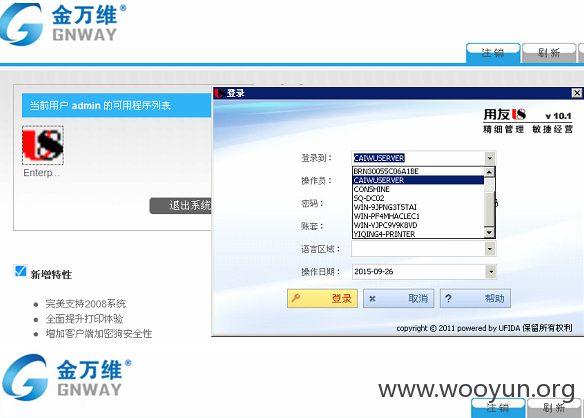The height and width of the screenshot is (418, 584).
Task: Click the 当前用户 admin 的可用程序列表 header
Action: click(117, 105)
